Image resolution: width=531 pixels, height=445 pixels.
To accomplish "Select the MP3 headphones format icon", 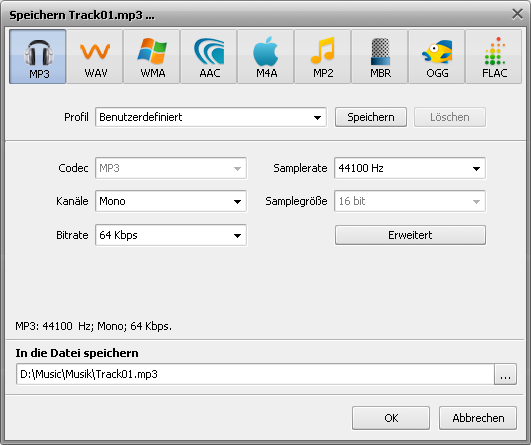I will click(38, 57).
